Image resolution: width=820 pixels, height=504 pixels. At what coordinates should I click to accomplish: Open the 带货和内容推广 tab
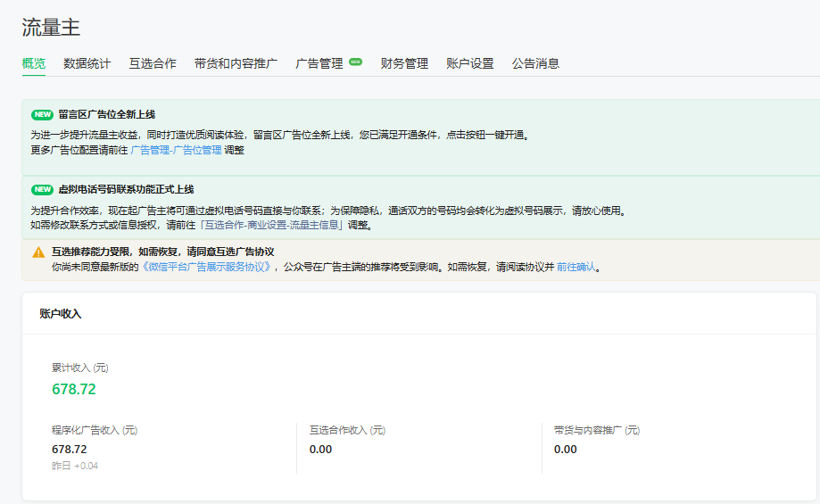[x=236, y=63]
